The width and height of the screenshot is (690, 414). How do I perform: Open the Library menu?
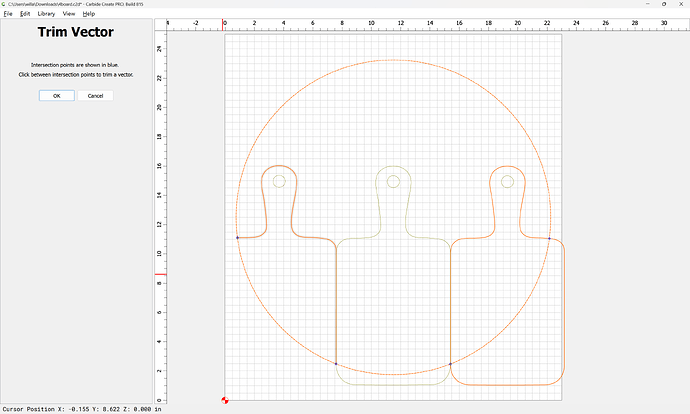click(x=46, y=14)
